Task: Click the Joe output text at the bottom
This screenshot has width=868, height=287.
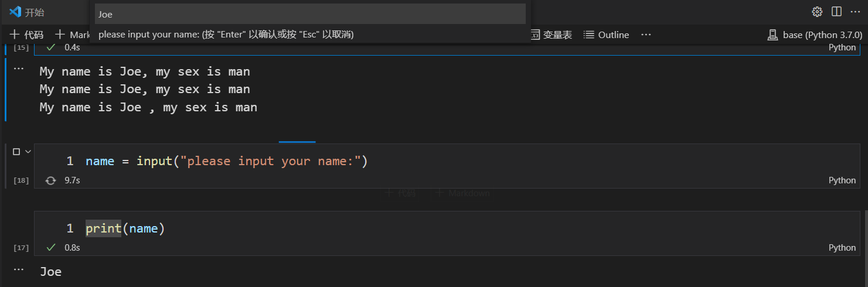Action: (x=50, y=272)
